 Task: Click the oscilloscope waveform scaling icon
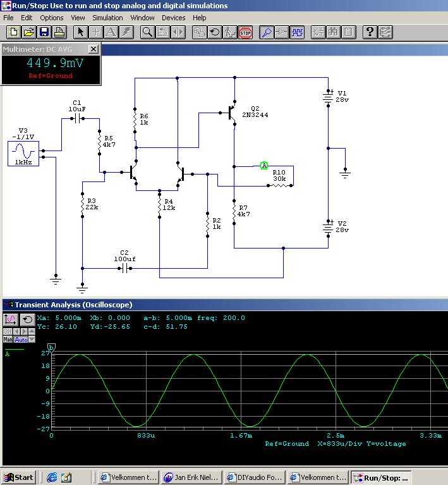point(11,320)
